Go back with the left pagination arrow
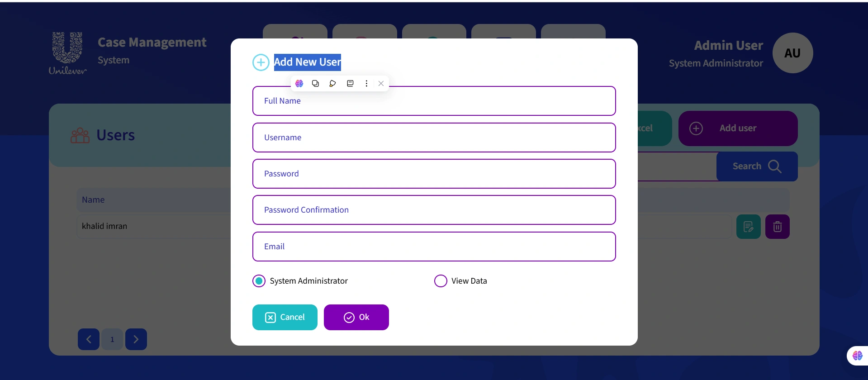Viewport: 868px width, 380px height. 88,339
